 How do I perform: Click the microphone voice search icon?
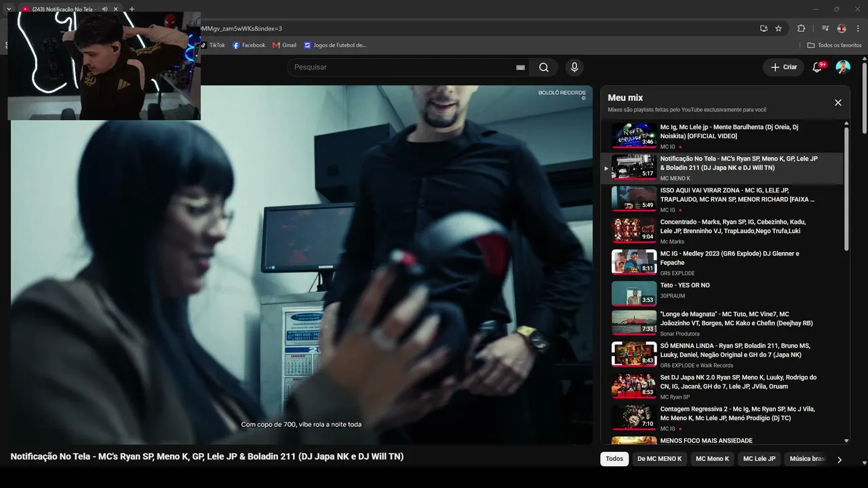[574, 67]
